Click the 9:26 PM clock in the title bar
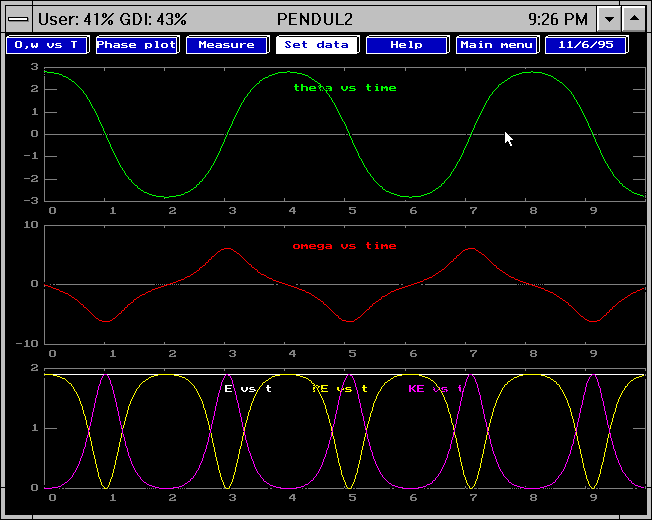This screenshot has width=652, height=520. (558, 18)
